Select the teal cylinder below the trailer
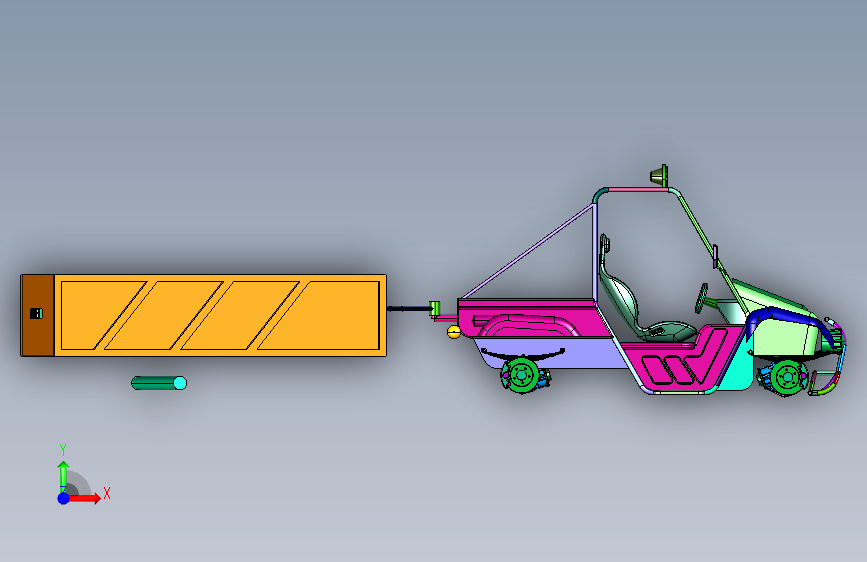This screenshot has width=867, height=562. click(159, 383)
